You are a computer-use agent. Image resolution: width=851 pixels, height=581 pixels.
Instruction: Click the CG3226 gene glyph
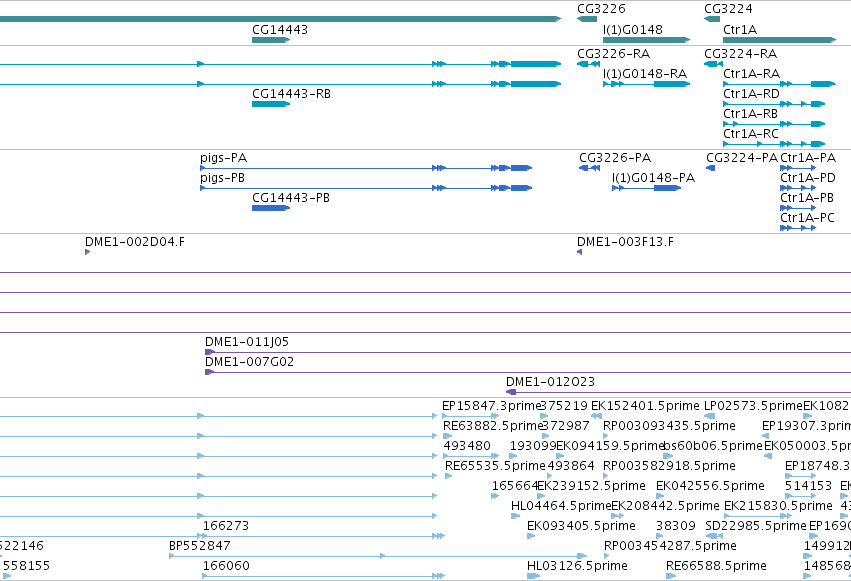[587, 19]
